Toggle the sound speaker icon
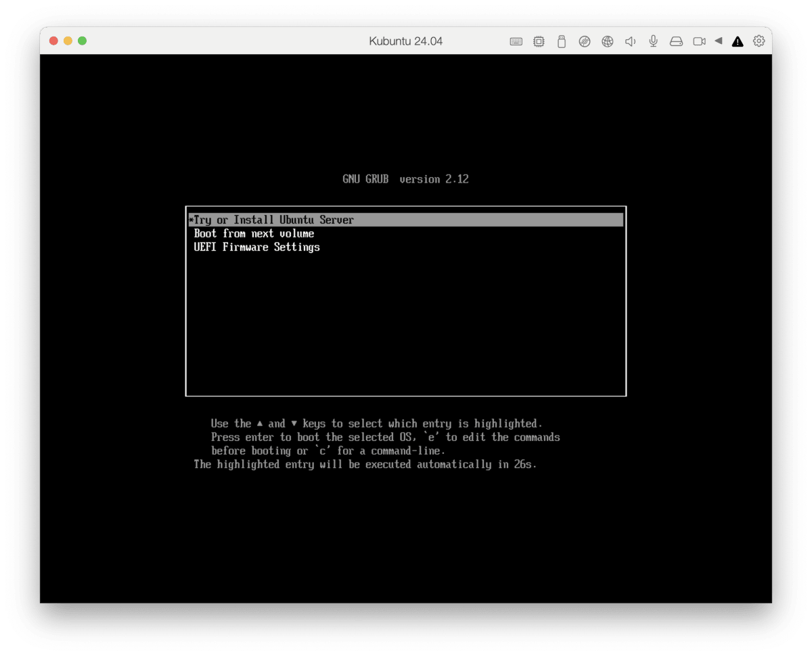The height and width of the screenshot is (656, 812). [630, 41]
